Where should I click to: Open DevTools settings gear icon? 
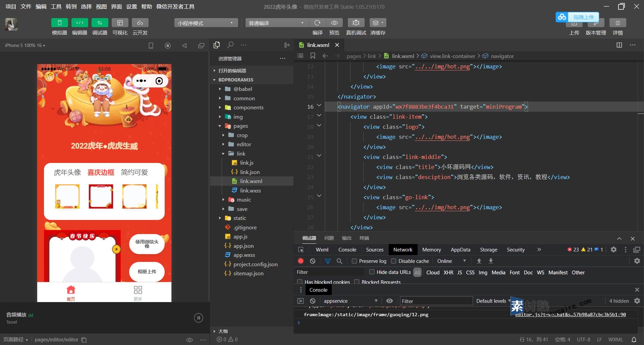[613, 249]
